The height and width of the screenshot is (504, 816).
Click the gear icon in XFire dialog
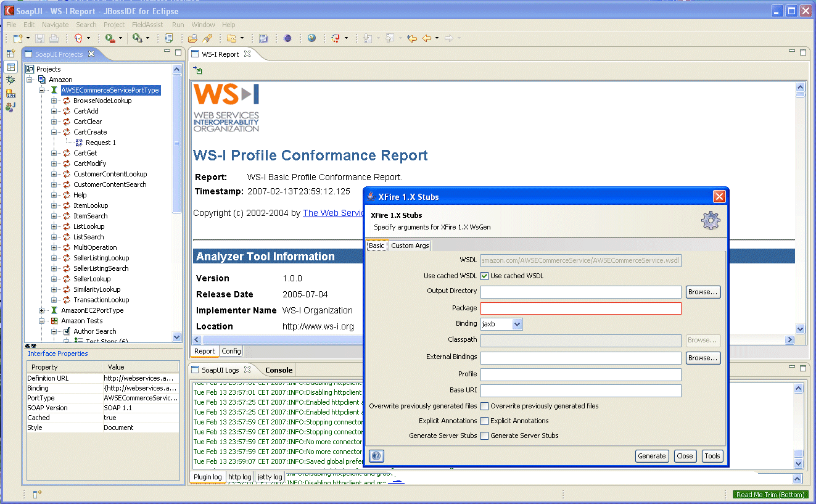pyautogui.click(x=711, y=220)
